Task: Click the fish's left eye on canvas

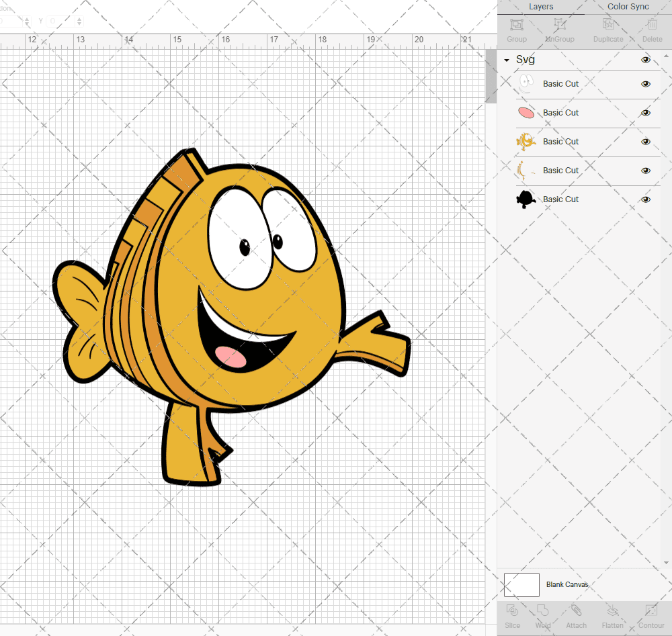Action: tap(240, 238)
